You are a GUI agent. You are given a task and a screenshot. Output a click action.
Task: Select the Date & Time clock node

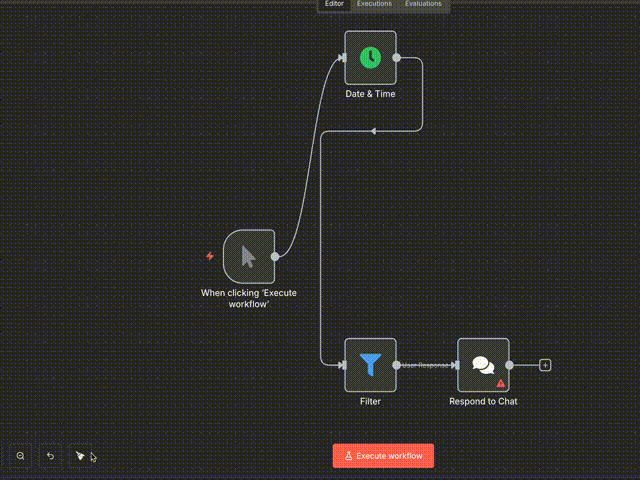(370, 57)
